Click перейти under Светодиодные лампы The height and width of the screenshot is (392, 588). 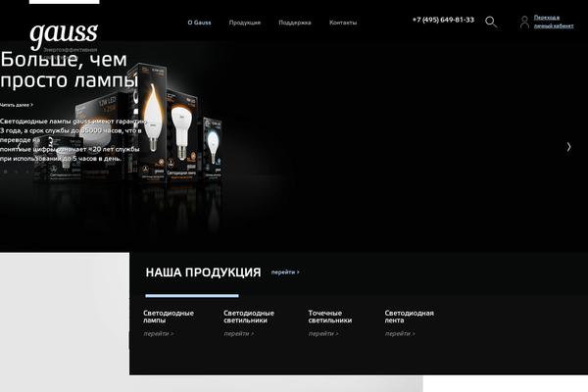(x=158, y=333)
